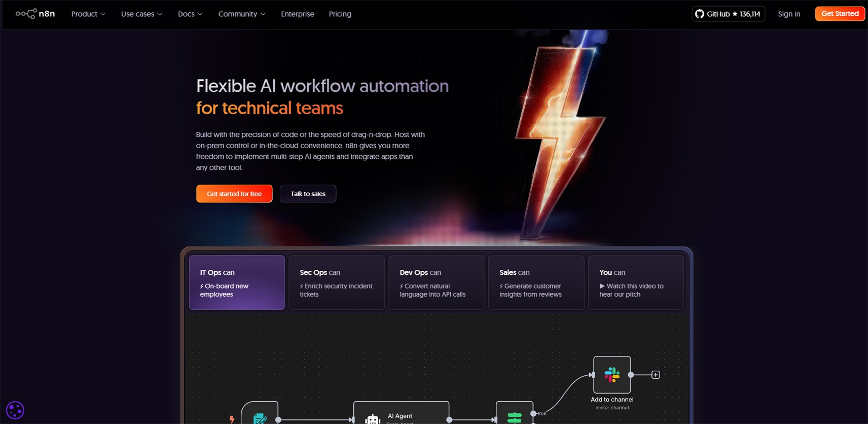Switch to the Sales can tab

tap(536, 282)
